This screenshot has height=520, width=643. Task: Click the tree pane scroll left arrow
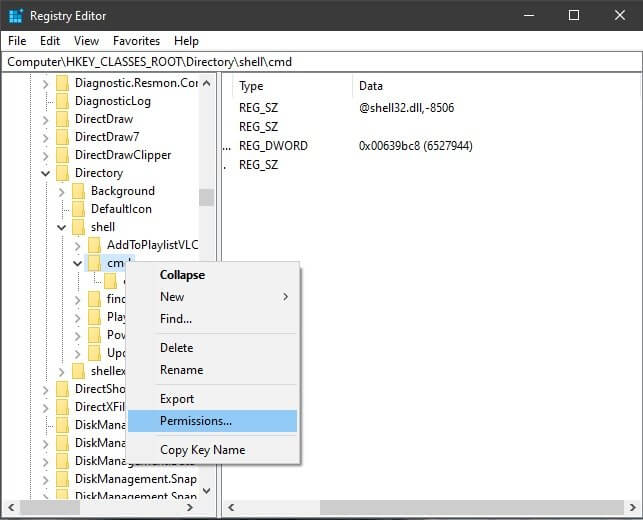(x=11, y=508)
